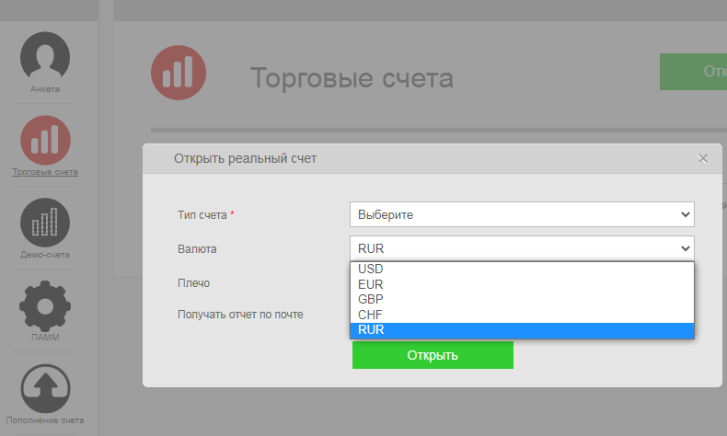Close the Открыть реальный счет dialog

[703, 158]
